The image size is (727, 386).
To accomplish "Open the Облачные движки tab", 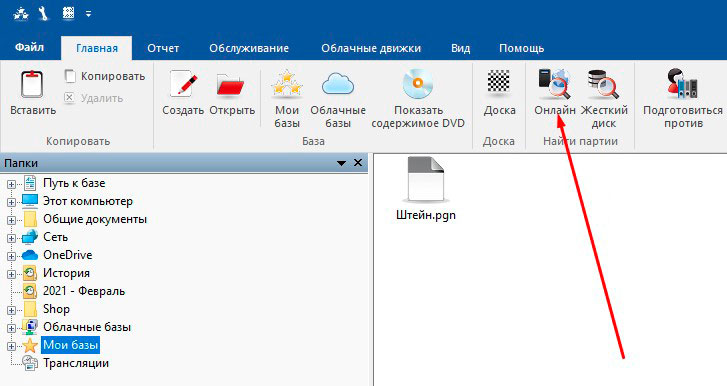I will (371, 48).
